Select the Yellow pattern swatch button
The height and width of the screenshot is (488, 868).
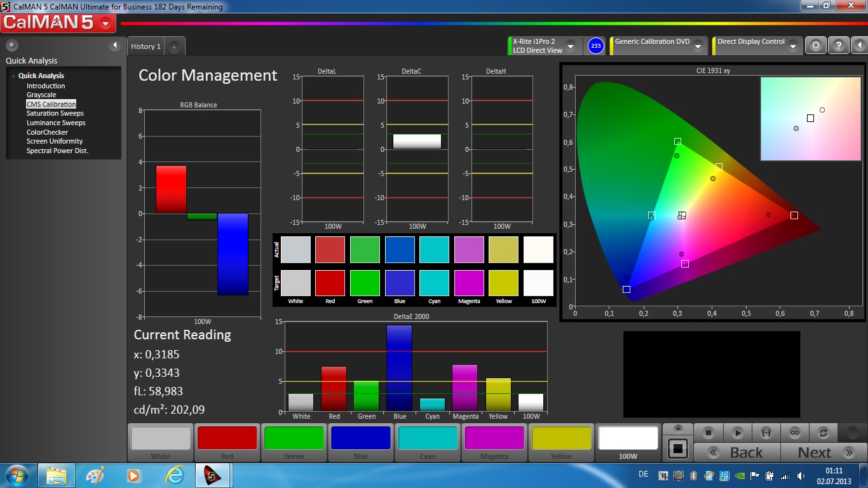coord(561,443)
